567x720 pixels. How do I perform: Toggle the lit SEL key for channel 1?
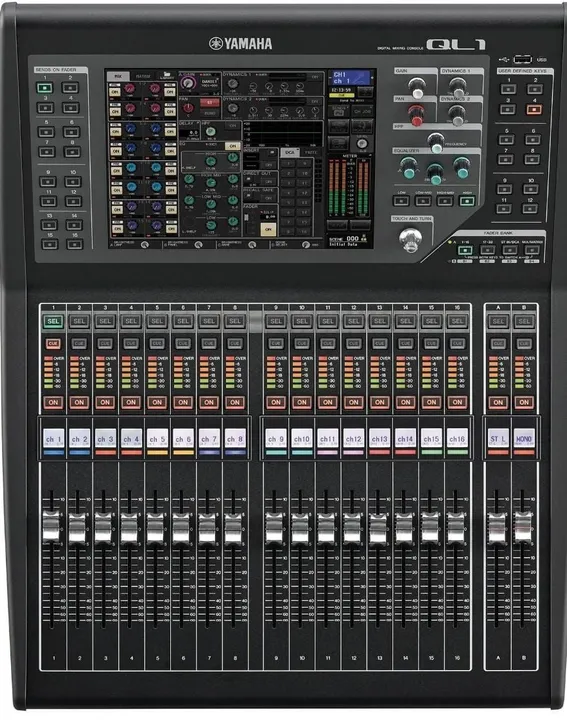click(x=53, y=321)
